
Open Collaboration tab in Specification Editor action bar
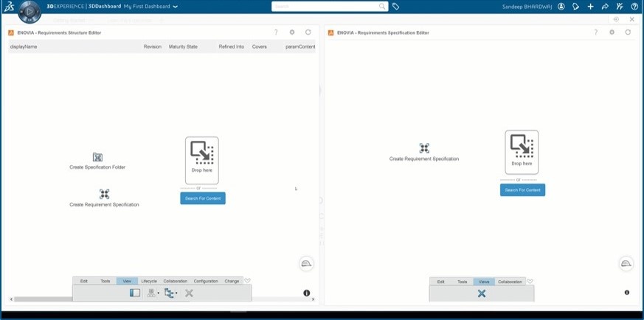(510, 282)
